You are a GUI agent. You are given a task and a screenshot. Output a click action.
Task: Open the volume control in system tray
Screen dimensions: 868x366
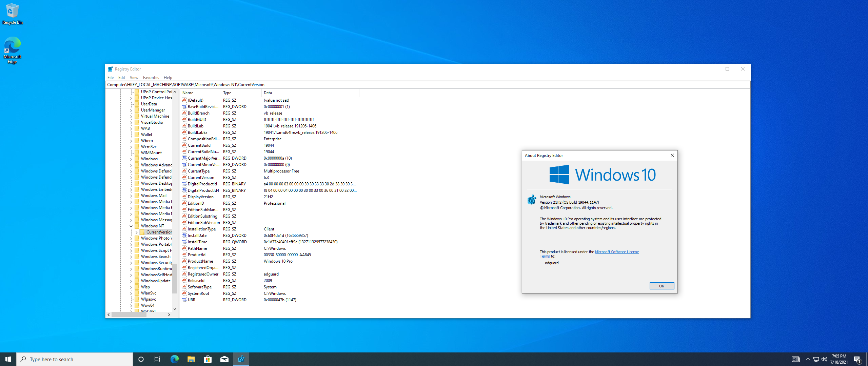click(x=824, y=359)
